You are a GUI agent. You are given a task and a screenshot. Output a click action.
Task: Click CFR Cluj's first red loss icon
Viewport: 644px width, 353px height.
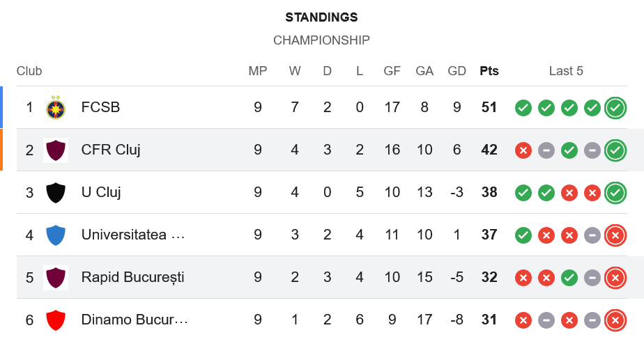point(523,150)
